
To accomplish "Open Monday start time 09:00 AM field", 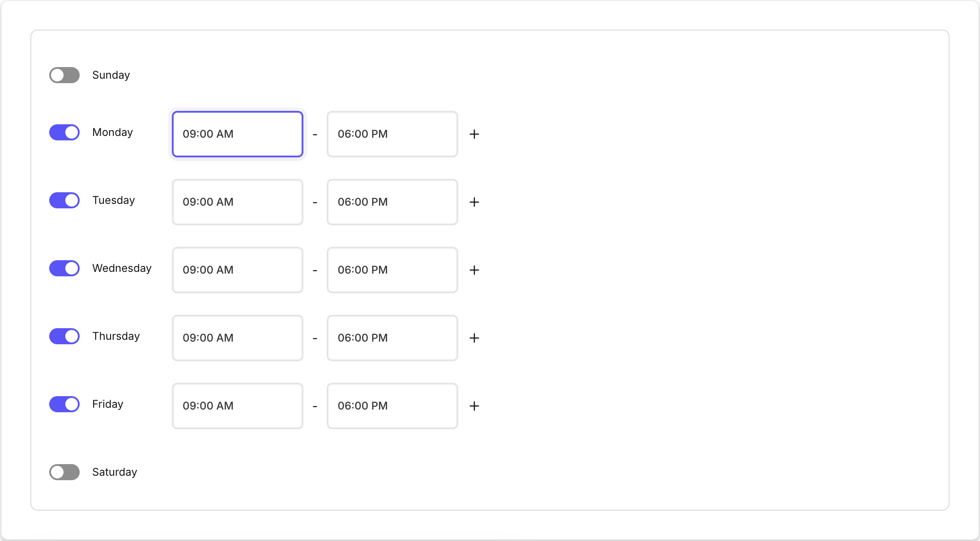I will point(238,134).
